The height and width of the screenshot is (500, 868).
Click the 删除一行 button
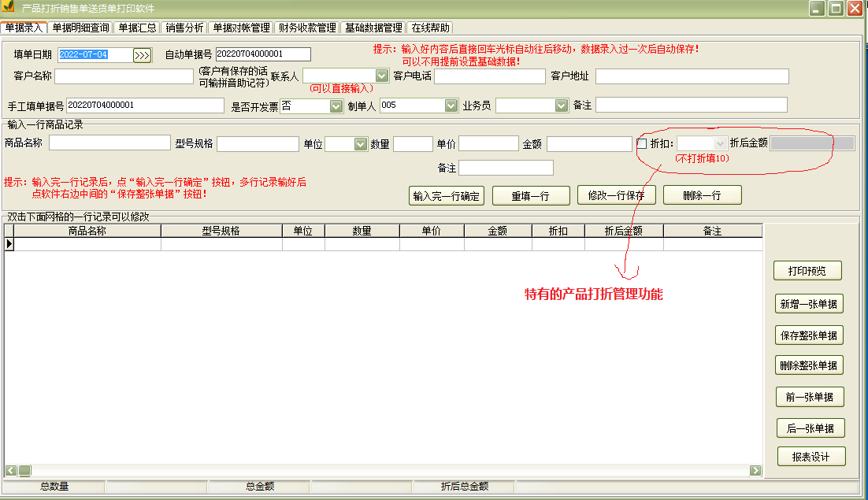coord(702,195)
